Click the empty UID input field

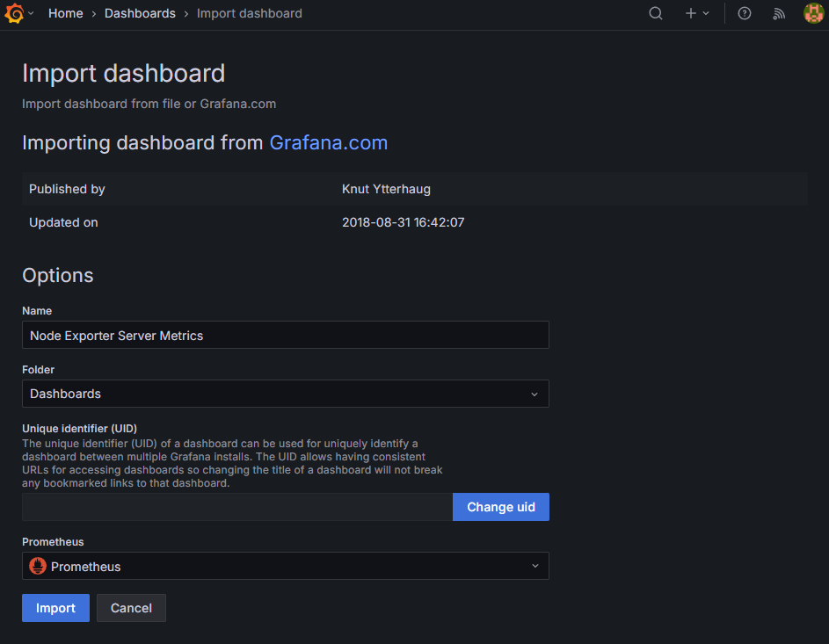pos(237,507)
